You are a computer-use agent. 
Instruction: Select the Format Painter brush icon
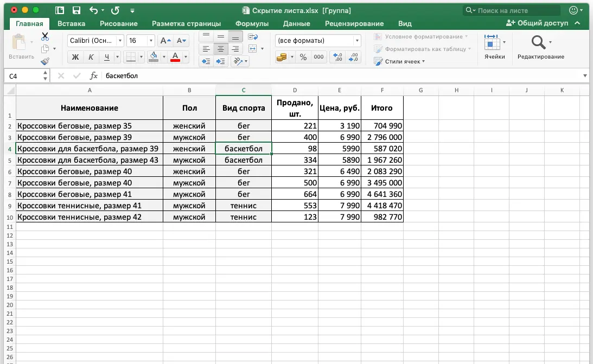45,61
